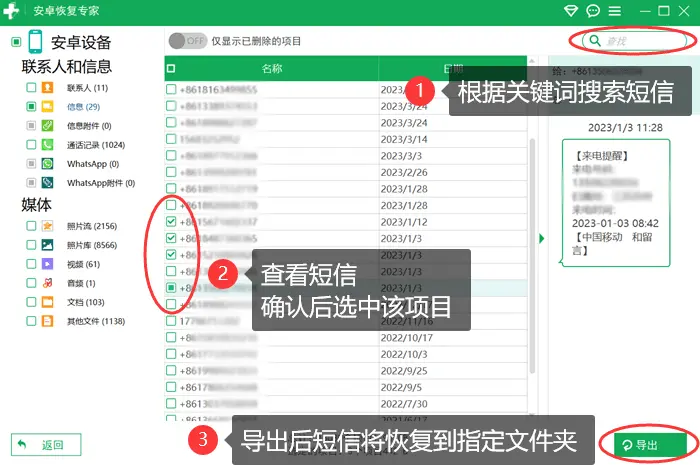Click the photo stream icon beside 照片流 (2156)
This screenshot has height=465, width=700.
[47, 226]
